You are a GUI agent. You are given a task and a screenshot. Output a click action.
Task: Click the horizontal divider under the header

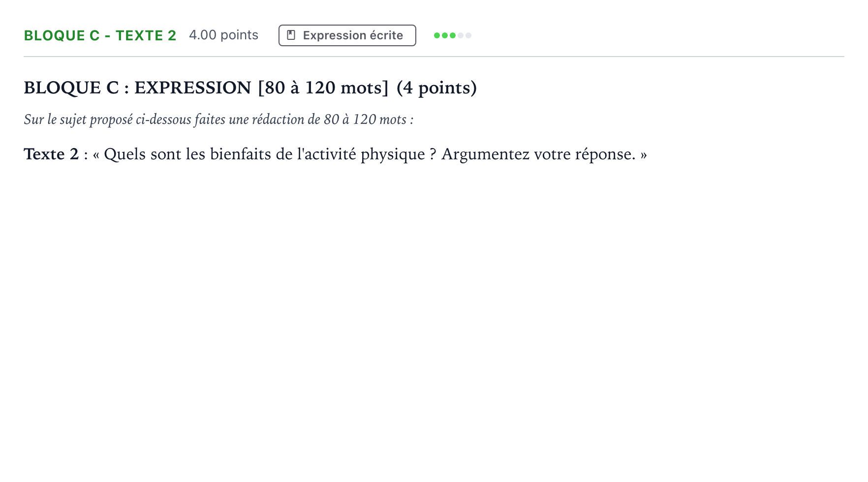[x=434, y=57]
